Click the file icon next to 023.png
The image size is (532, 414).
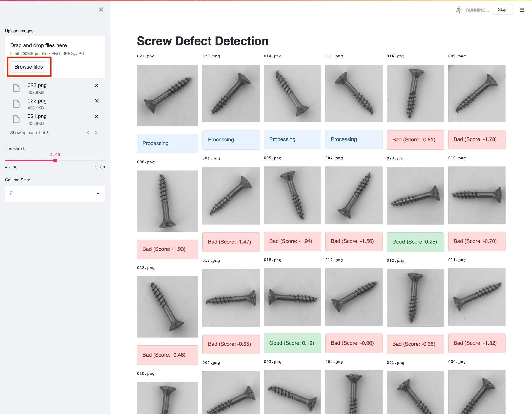coord(16,88)
